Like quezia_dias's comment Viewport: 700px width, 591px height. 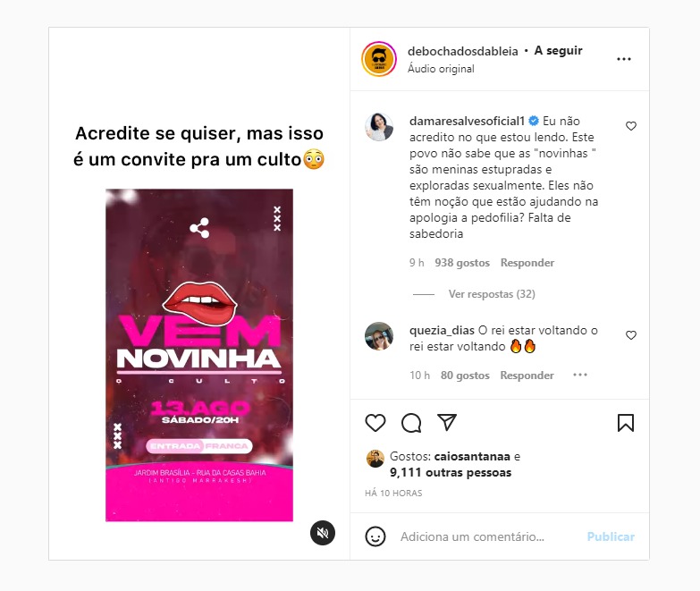631,334
